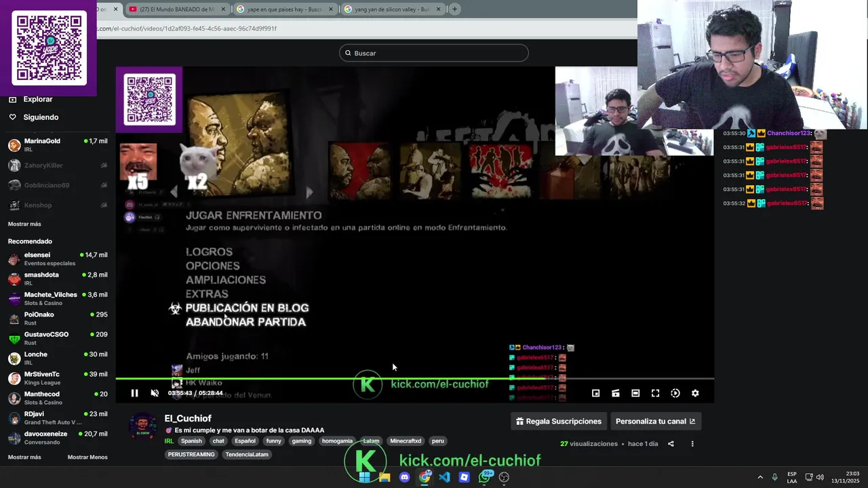Viewport: 868px width, 488px height.
Task: Open Windows Start menu in taskbar
Action: (x=364, y=477)
